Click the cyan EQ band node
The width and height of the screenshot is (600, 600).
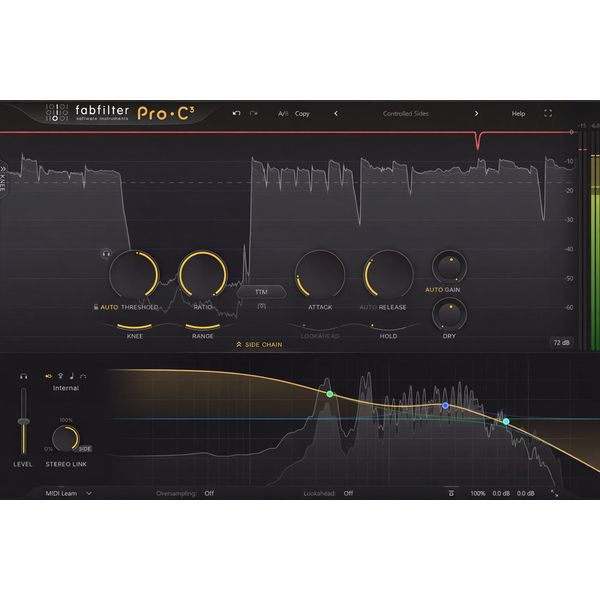click(506, 421)
